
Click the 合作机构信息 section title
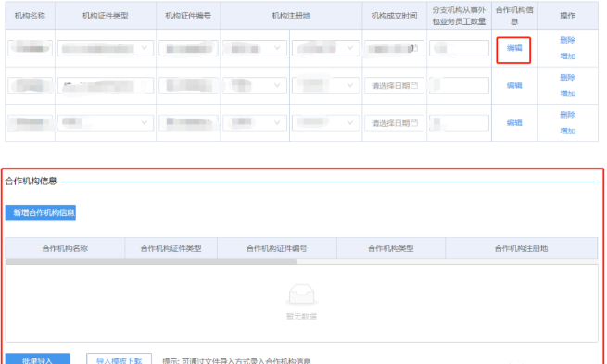(31, 181)
